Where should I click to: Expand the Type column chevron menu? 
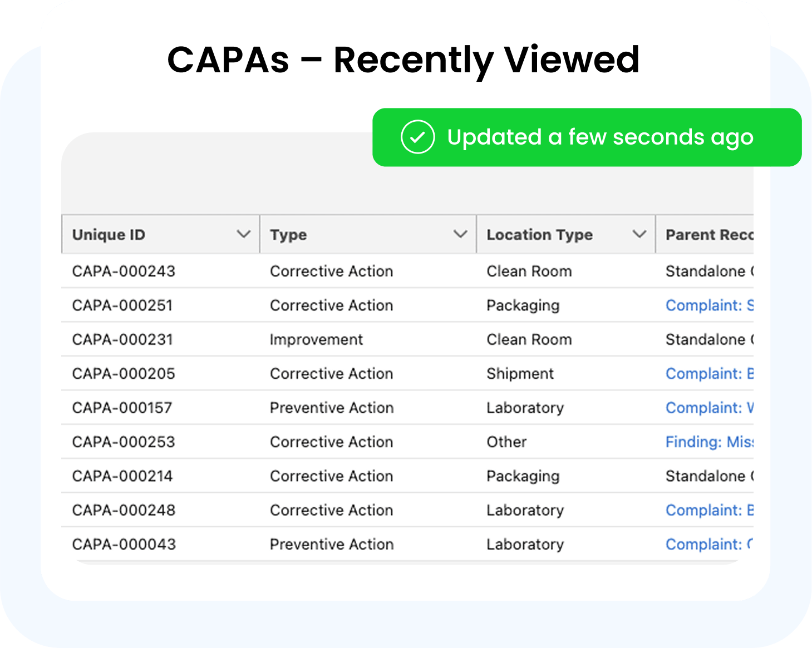click(x=460, y=234)
